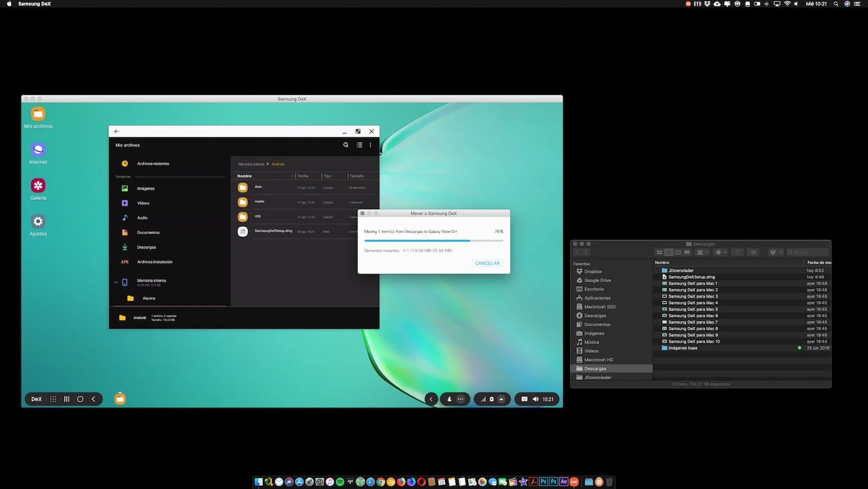
Task: Open the app drawer from the DeX taskbar
Action: (53, 399)
